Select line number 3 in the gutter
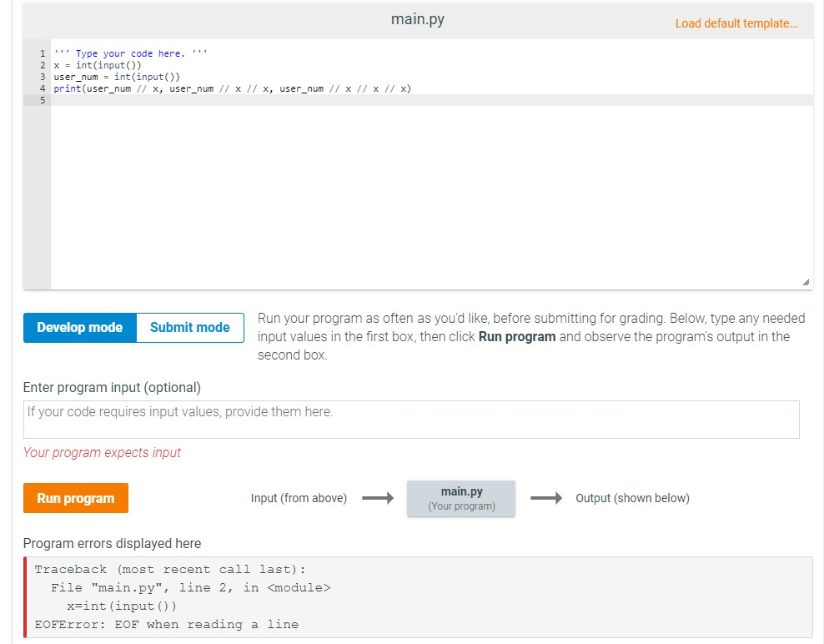Screen dimensions: 824x644 pyautogui.click(x=42, y=76)
